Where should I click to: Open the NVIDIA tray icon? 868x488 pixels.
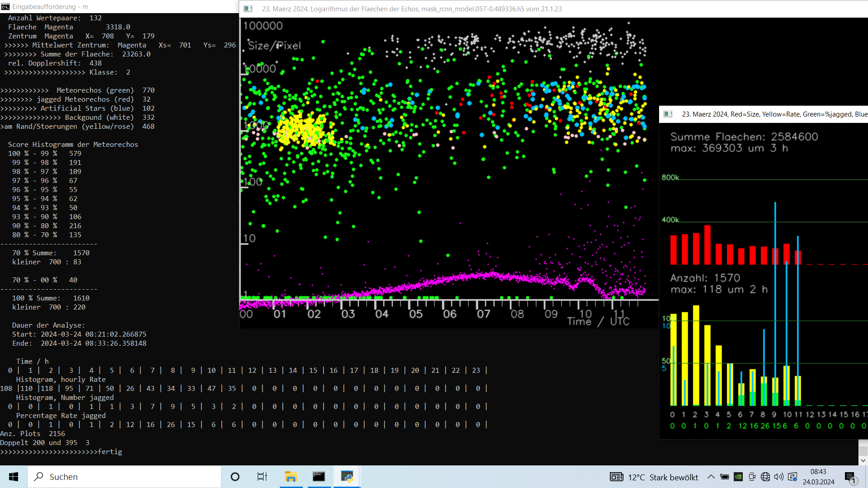click(x=738, y=477)
